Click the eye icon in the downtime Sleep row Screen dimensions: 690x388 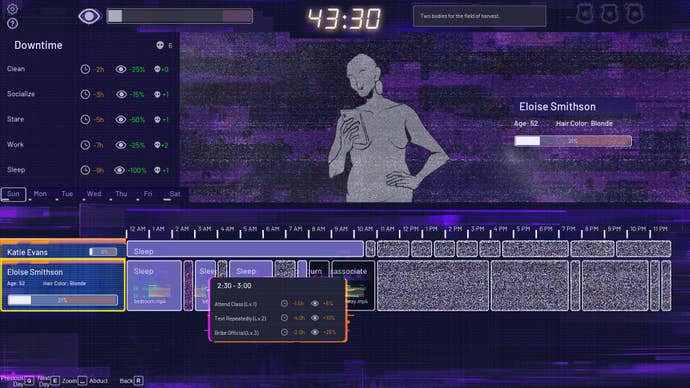(x=120, y=170)
